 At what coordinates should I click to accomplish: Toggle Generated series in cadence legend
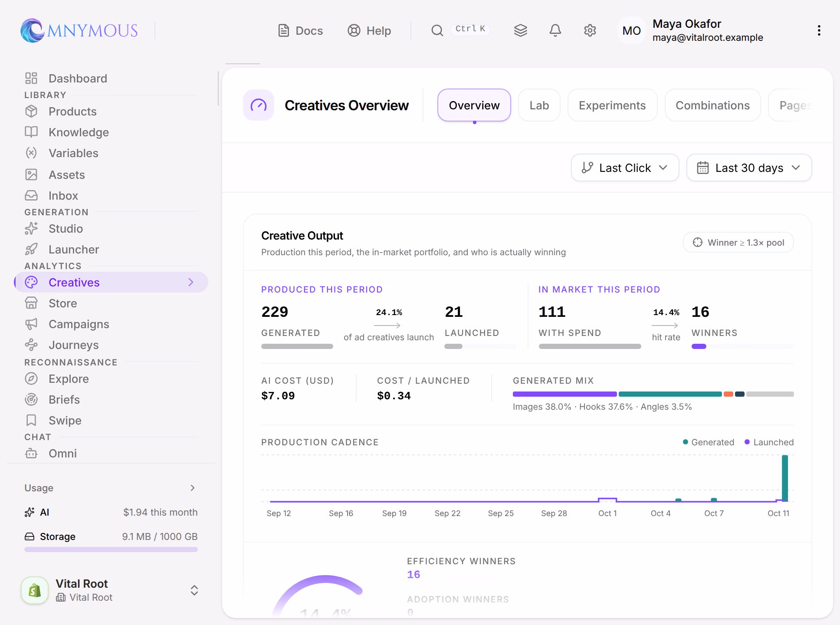pyautogui.click(x=708, y=442)
